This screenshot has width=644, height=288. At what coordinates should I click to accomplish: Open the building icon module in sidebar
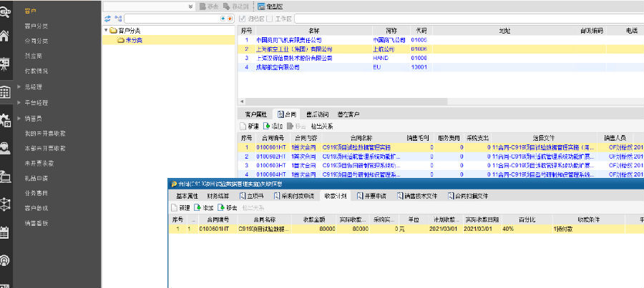pos(6,91)
